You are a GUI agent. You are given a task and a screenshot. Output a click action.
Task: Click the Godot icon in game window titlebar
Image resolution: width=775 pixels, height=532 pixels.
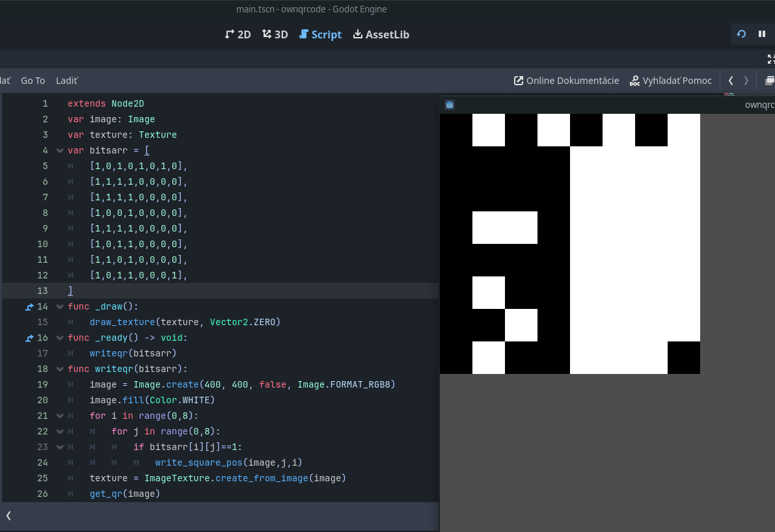tap(450, 105)
